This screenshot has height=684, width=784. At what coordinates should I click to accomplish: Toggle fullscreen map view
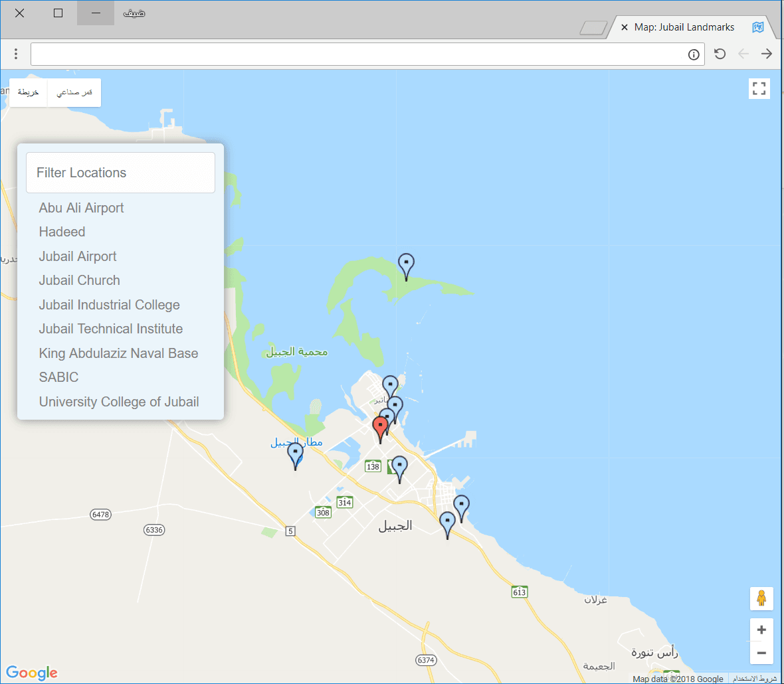pos(759,89)
